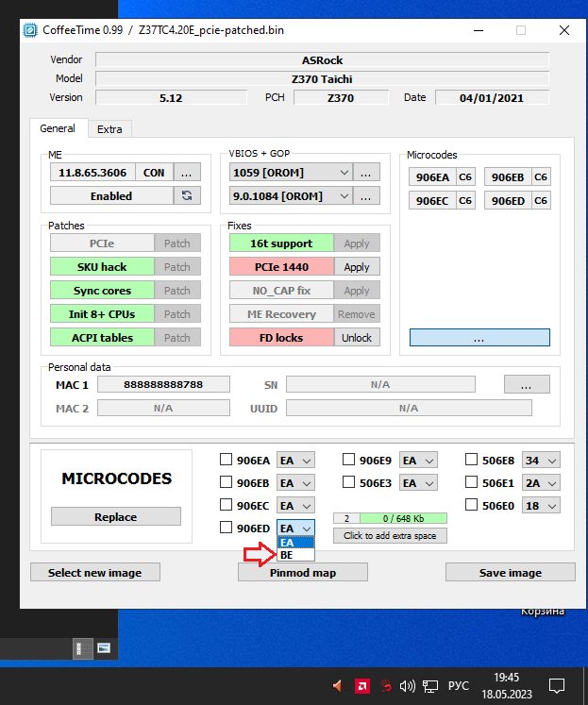Open the 506E8 version dropdown showing 34
Image resolution: width=588 pixels, height=705 pixels.
click(541, 461)
